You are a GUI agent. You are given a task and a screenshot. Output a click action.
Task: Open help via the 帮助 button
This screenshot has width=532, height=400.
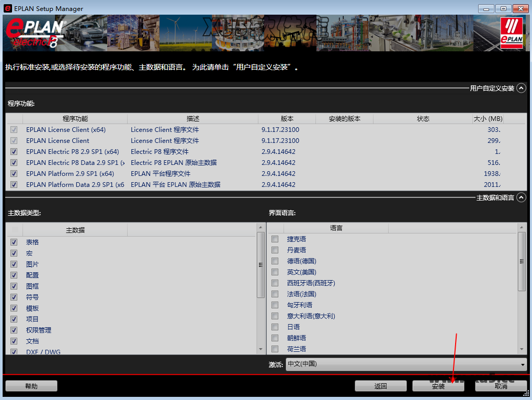click(31, 385)
